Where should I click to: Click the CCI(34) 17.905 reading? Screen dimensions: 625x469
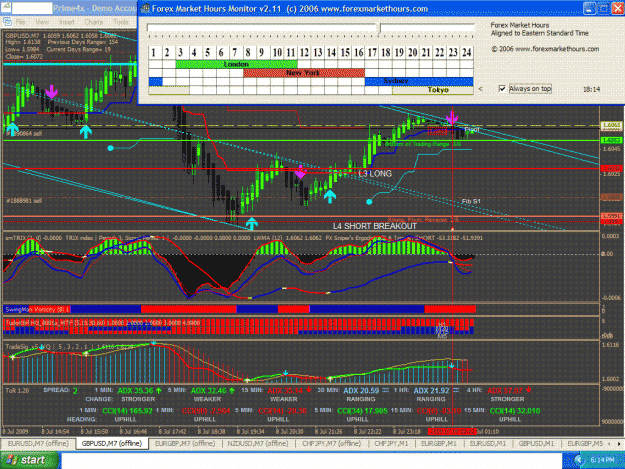point(362,411)
